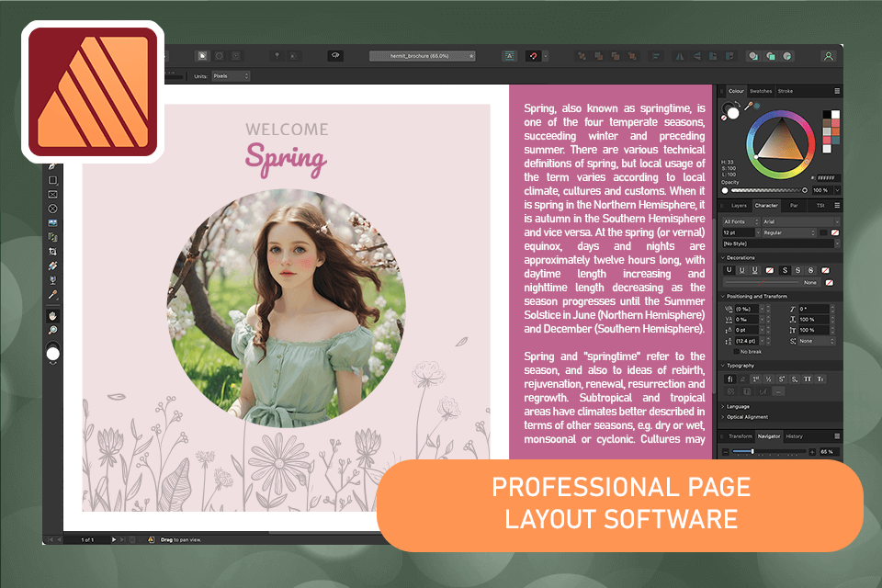Click the 12 pt font size field
This screenshot has height=588, width=882.
coord(739,232)
